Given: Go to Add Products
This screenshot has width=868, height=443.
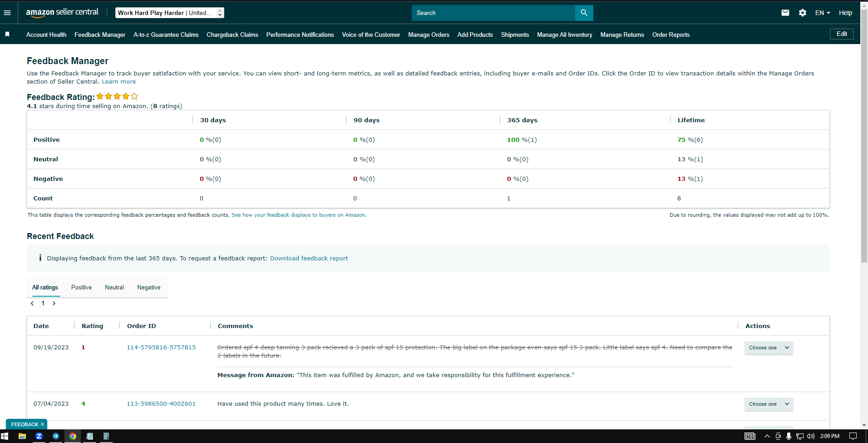Looking at the screenshot, I should (x=475, y=35).
